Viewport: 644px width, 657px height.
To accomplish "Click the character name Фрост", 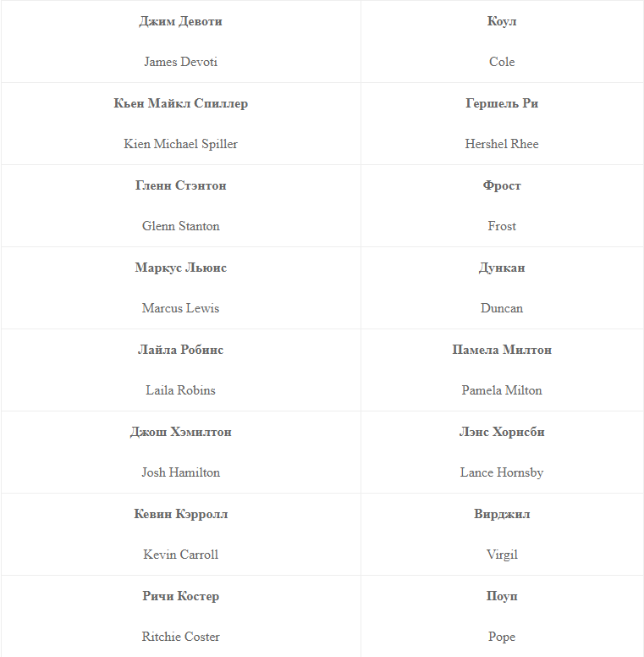I will [x=502, y=185].
